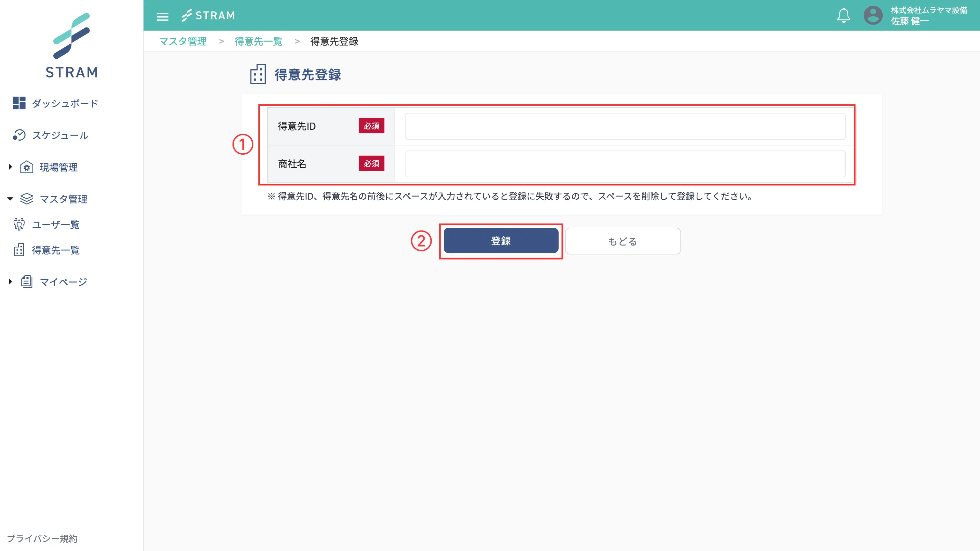
Task: Click the マスタ管理 layers icon
Action: 26,199
